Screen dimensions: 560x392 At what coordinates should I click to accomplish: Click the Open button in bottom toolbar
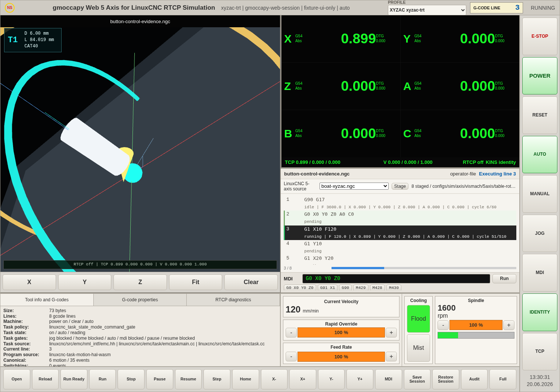[x=17, y=379]
